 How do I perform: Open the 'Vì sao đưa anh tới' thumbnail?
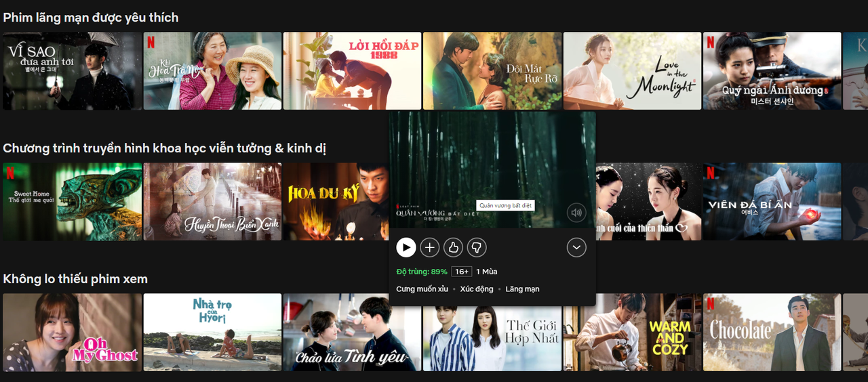tap(72, 71)
